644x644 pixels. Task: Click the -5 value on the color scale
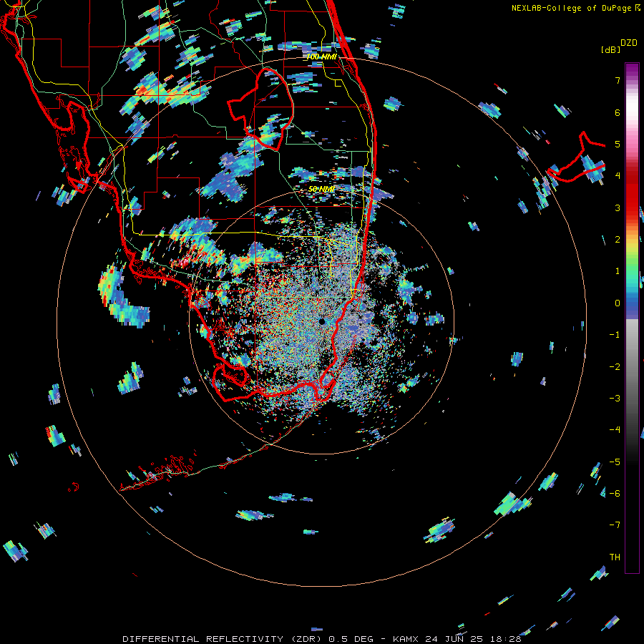coord(615,462)
